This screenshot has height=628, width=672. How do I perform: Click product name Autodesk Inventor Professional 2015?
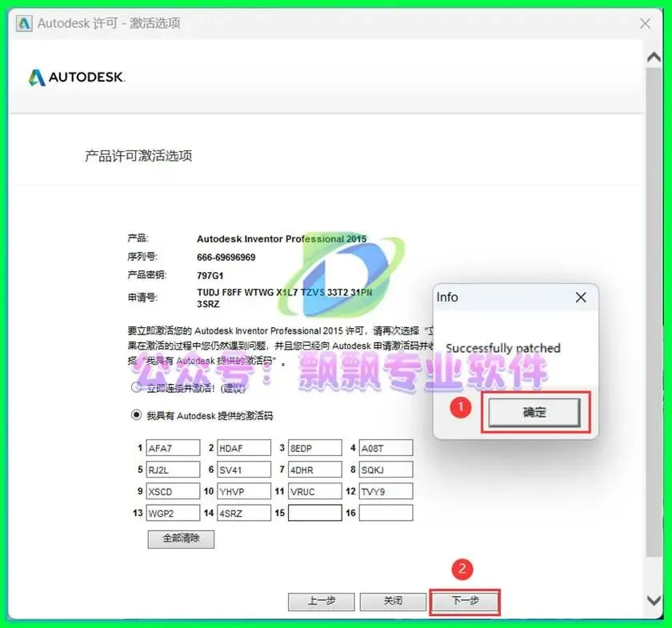click(x=282, y=238)
